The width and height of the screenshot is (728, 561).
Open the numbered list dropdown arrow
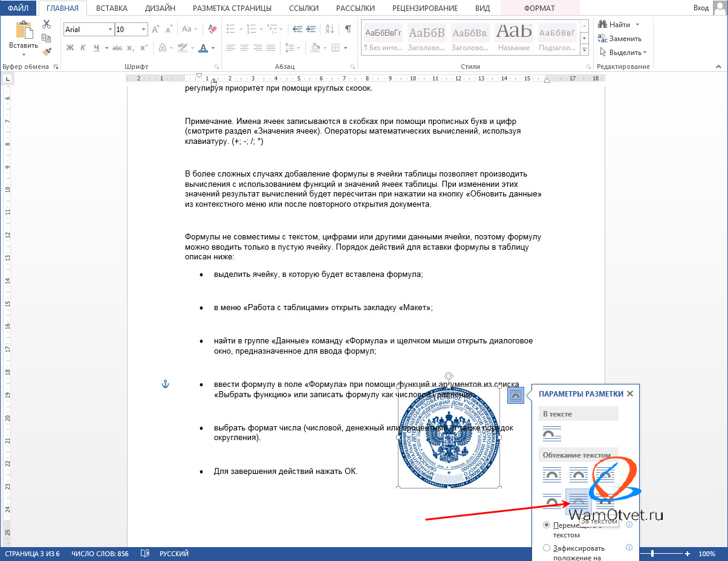point(261,29)
